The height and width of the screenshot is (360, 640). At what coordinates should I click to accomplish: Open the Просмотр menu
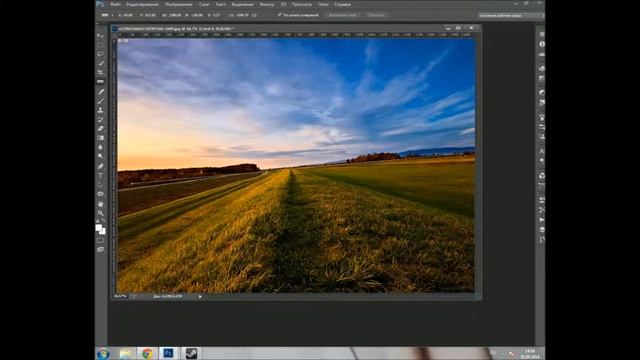pyautogui.click(x=302, y=4)
